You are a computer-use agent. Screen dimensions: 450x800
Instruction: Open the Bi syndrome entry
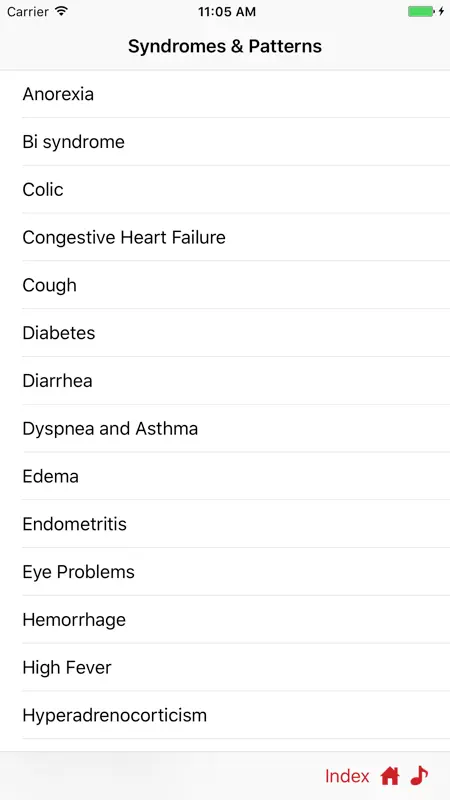click(x=225, y=142)
